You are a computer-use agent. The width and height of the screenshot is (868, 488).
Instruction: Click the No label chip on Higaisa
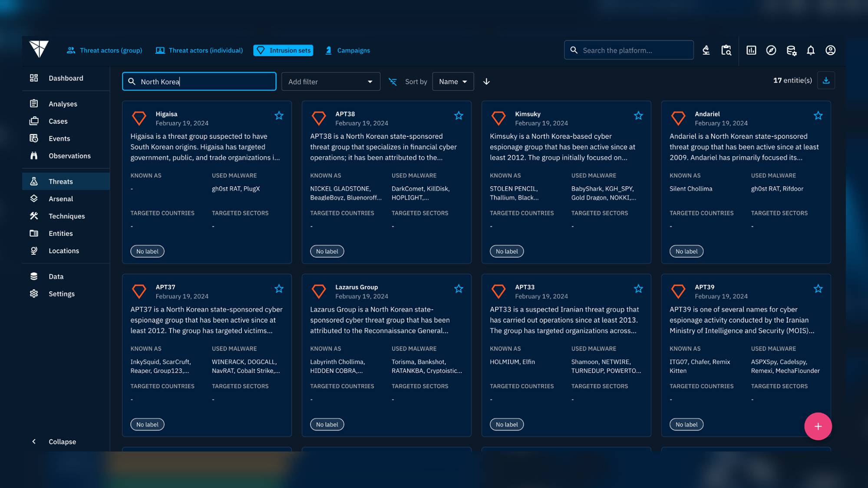(147, 251)
